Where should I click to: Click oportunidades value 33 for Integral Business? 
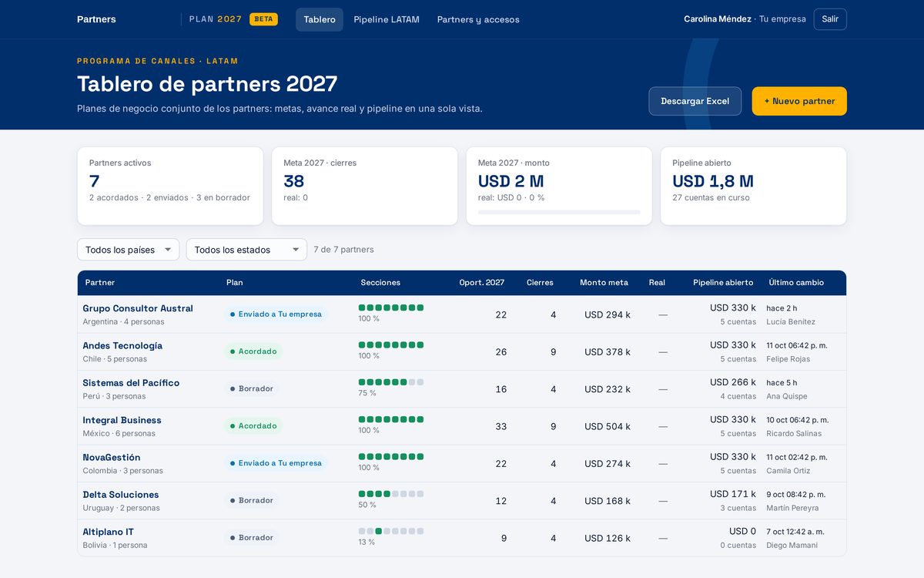pyautogui.click(x=500, y=426)
